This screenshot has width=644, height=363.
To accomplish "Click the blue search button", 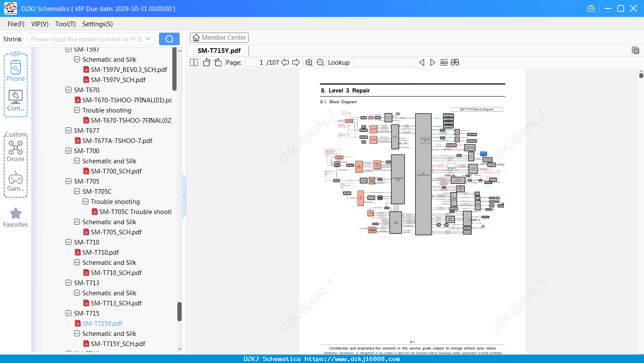I will coord(169,39).
